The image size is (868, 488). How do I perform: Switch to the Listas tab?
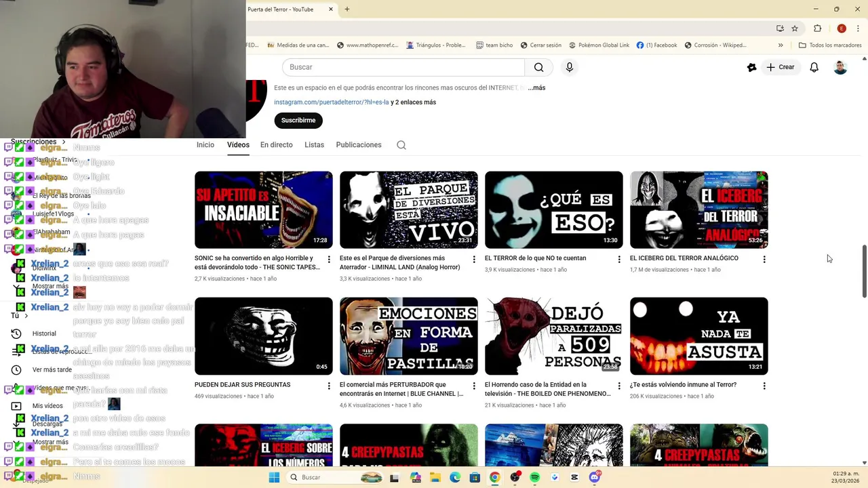coord(314,145)
